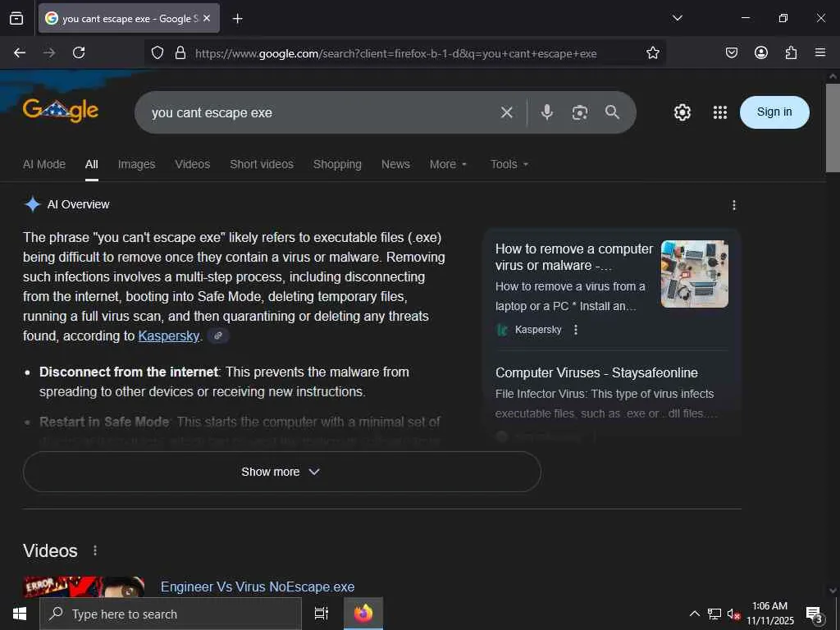
Task: Open a new browser tab
Action: click(x=237, y=19)
